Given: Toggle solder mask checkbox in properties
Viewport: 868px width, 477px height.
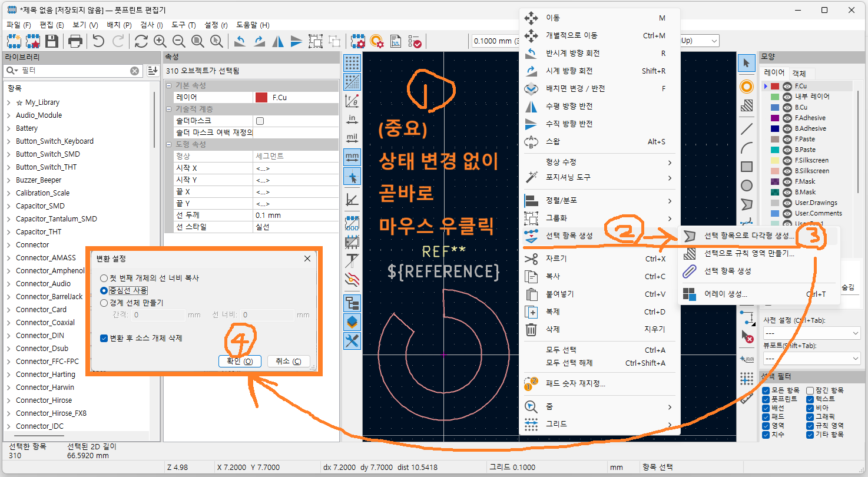Looking at the screenshot, I should click(260, 121).
